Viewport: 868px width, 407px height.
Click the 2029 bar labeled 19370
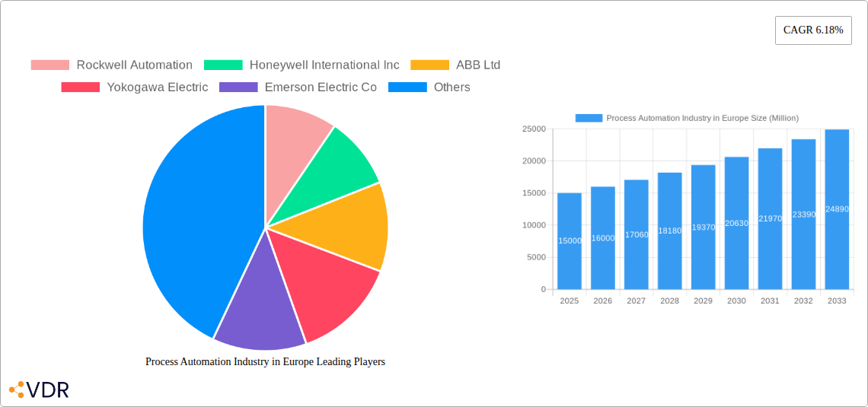(x=703, y=227)
